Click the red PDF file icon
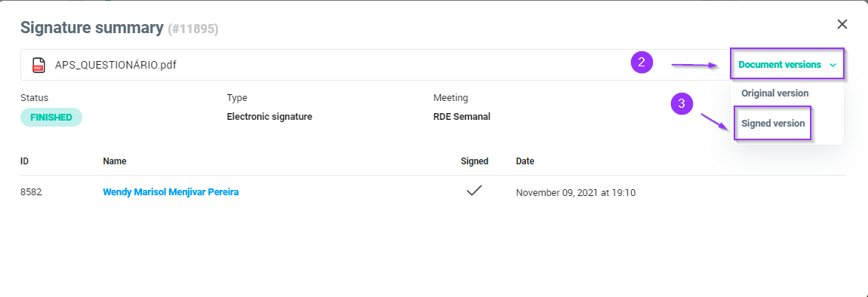The image size is (868, 297). click(38, 65)
